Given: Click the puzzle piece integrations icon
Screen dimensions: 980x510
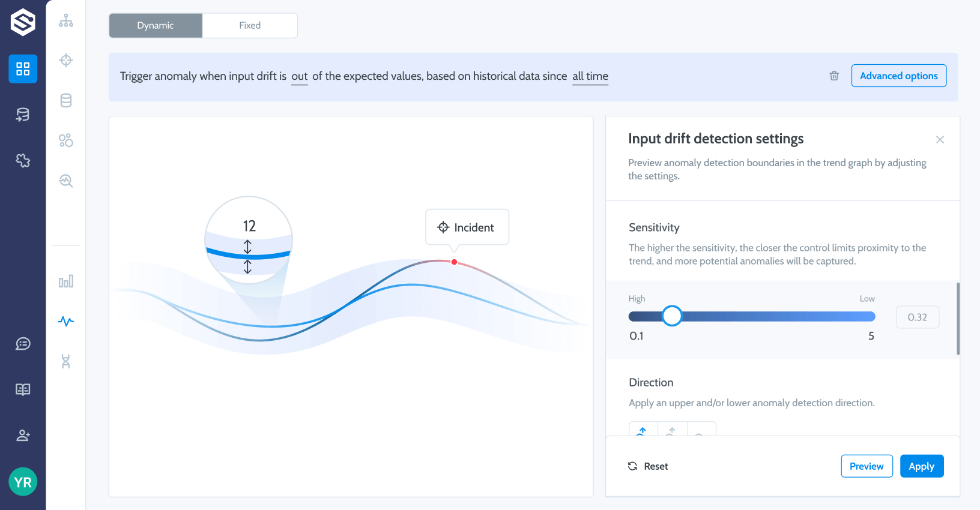Looking at the screenshot, I should (23, 160).
